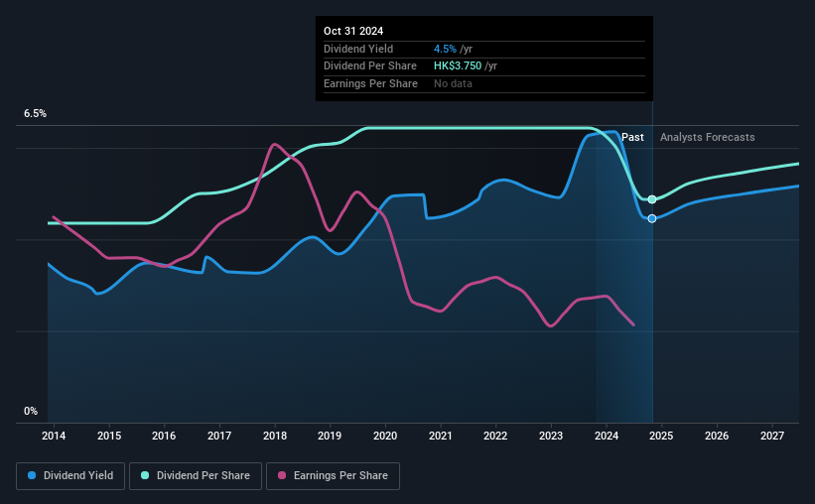Toggle the Earnings Per Share legend button
815x504 pixels.
coord(333,476)
